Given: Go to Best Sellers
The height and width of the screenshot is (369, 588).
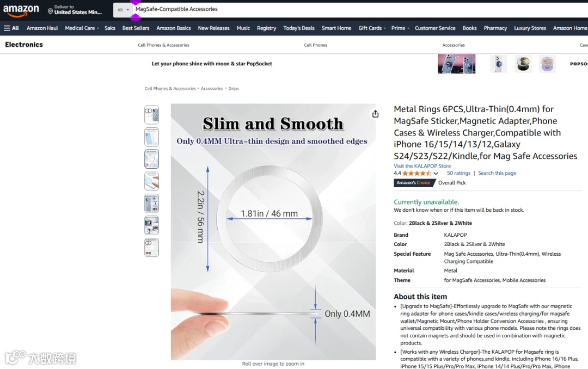Looking at the screenshot, I should click(x=136, y=28).
